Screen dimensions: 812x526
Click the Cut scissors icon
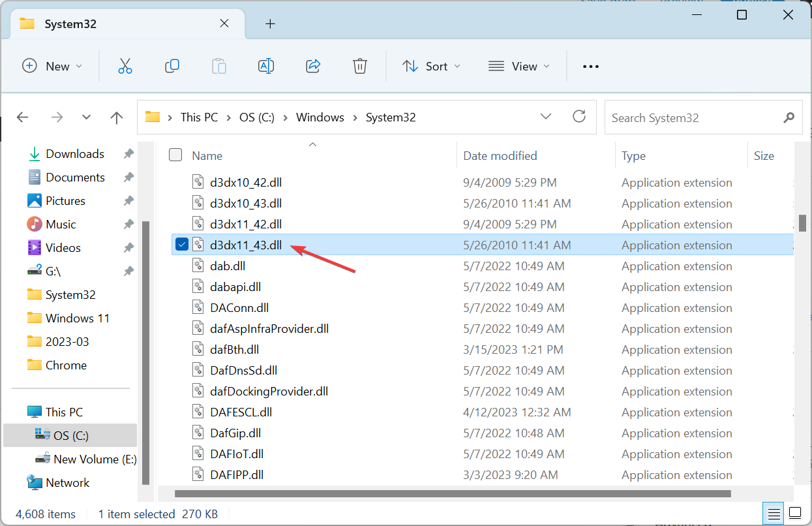click(x=125, y=66)
